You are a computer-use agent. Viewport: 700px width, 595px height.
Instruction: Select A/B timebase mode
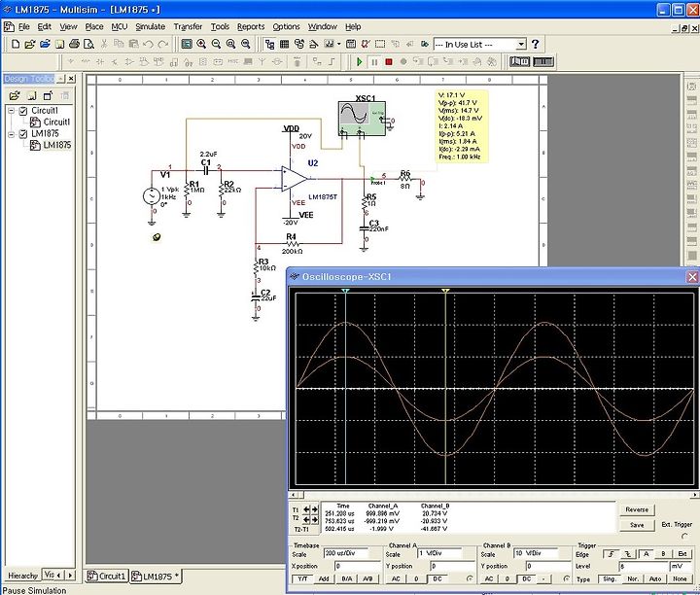(367, 578)
